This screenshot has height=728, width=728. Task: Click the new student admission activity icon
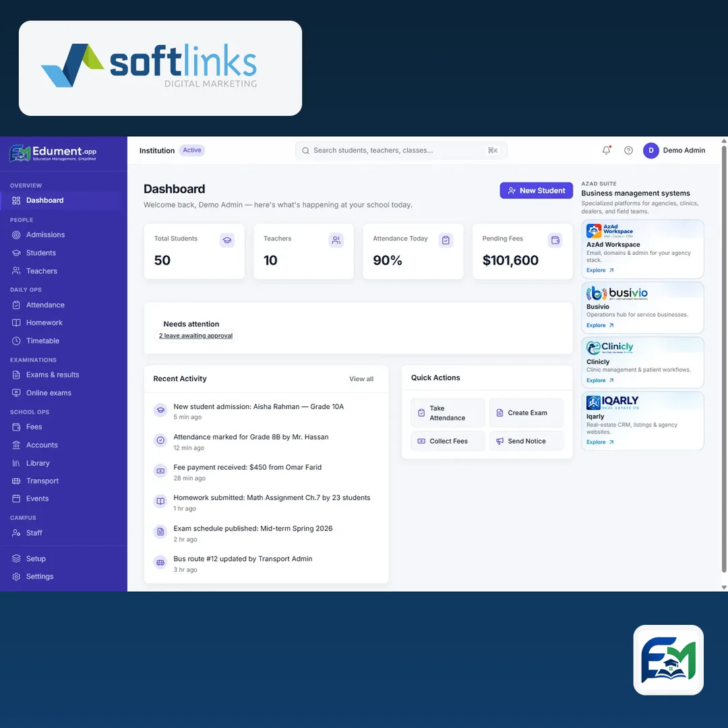[160, 410]
